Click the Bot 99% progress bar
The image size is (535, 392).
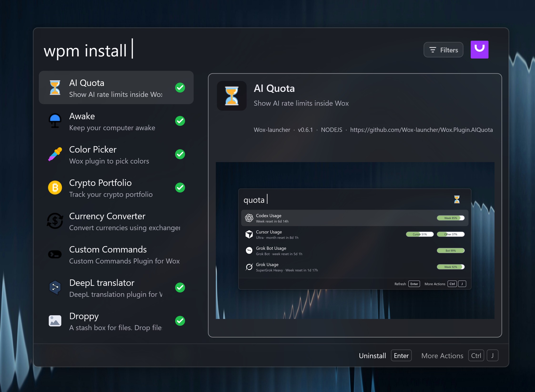[450, 250]
